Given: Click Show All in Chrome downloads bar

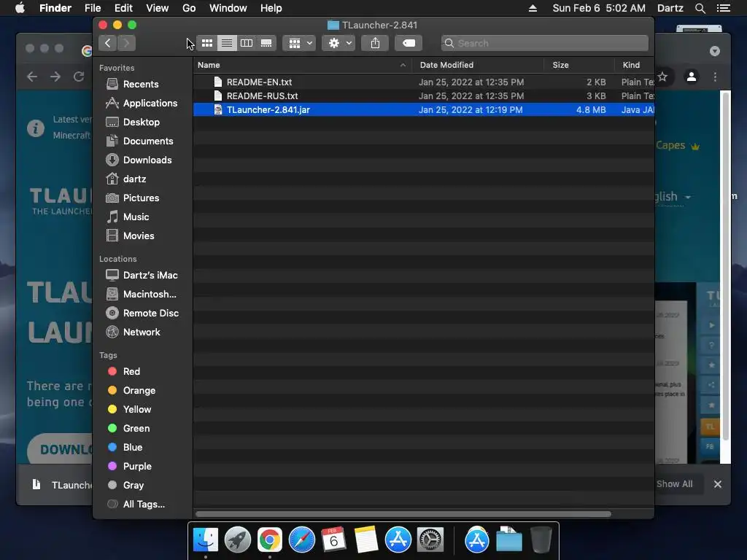Looking at the screenshot, I should click(x=674, y=484).
